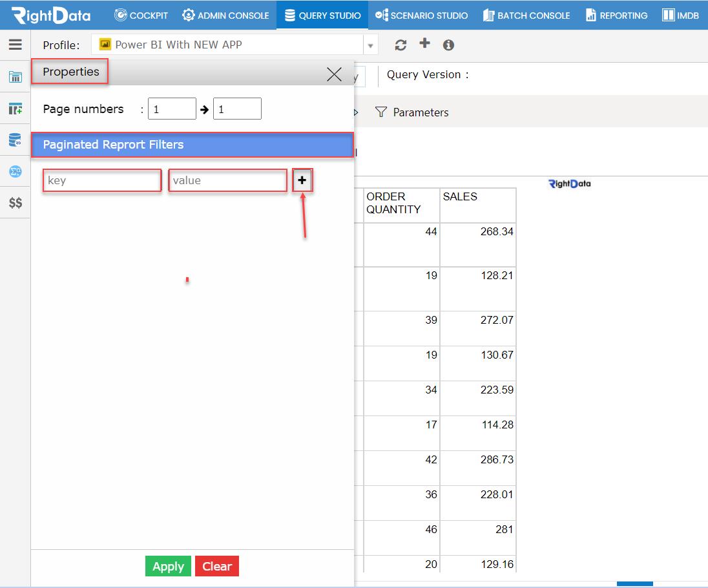
Task: Switch to the Cockpit tab
Action: pyautogui.click(x=141, y=16)
